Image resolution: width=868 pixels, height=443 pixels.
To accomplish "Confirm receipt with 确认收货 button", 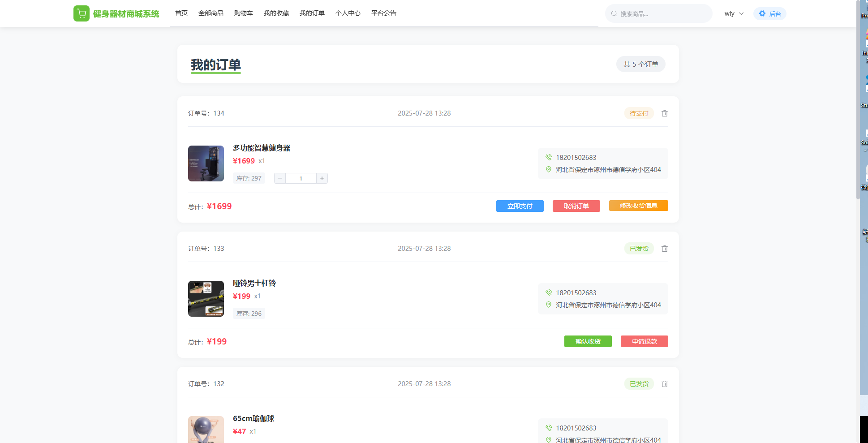I will [588, 341].
